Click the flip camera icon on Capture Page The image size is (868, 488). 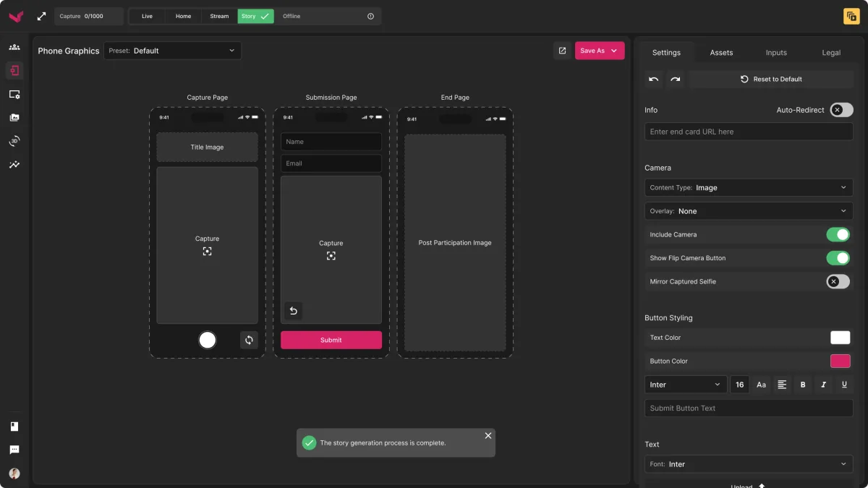(249, 340)
